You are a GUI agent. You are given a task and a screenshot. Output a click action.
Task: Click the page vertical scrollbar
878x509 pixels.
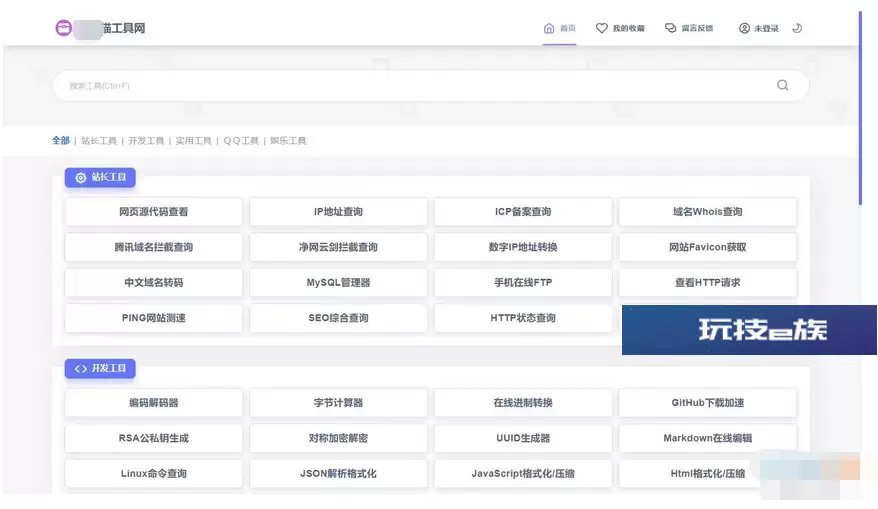point(860,109)
